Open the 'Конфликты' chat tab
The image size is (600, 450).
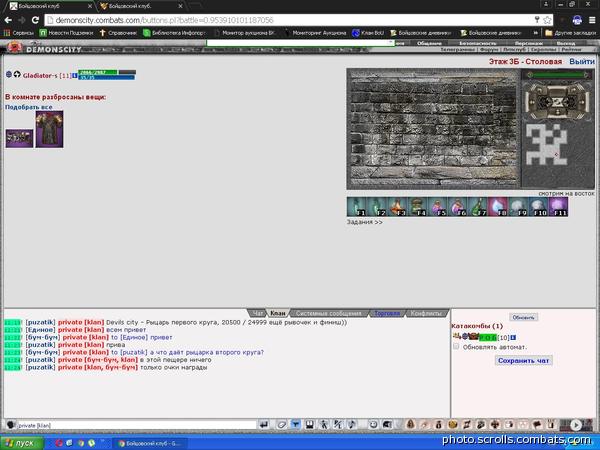pyautogui.click(x=426, y=313)
